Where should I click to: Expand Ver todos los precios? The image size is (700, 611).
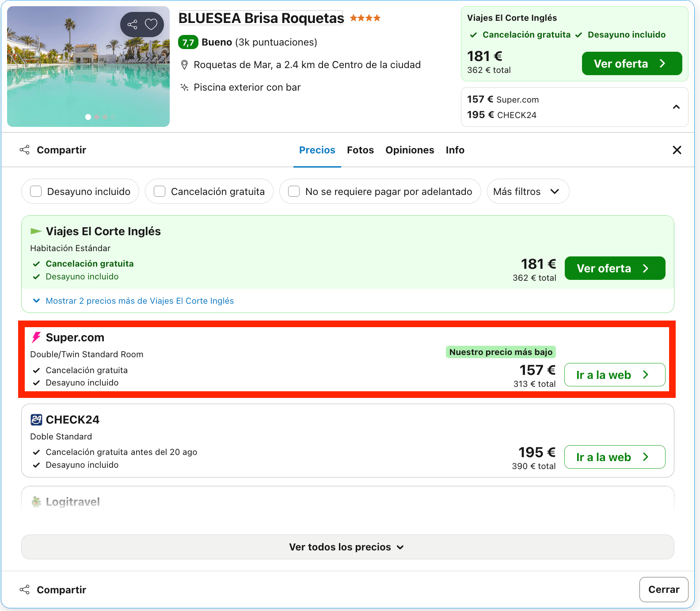coord(347,547)
